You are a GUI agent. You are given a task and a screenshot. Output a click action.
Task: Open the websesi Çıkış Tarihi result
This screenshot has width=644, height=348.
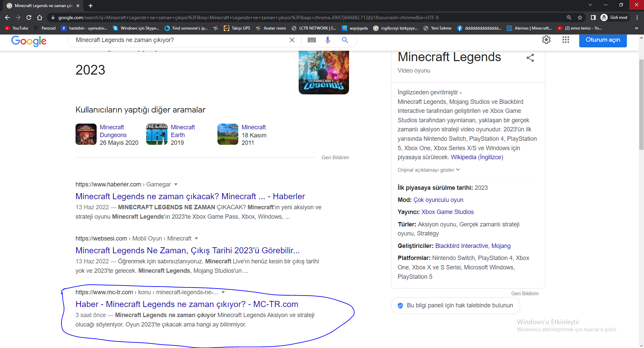tap(187, 251)
